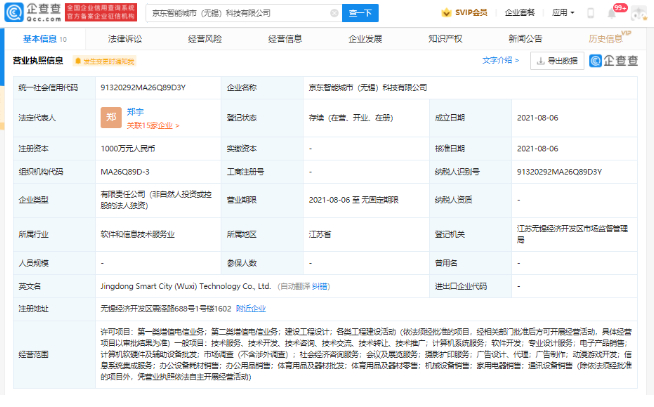Switch to 基本信息 tab
Viewport: 654px width, 407px height.
45,39
